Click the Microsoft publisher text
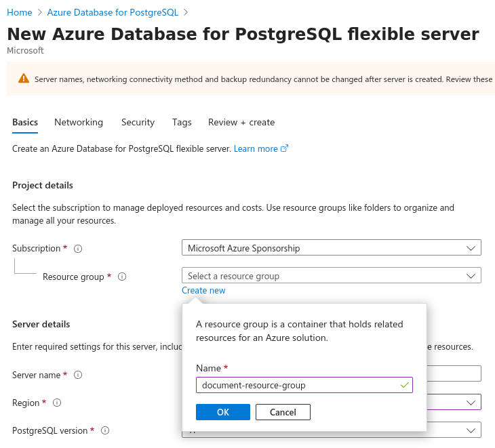495x448 pixels. (25, 50)
